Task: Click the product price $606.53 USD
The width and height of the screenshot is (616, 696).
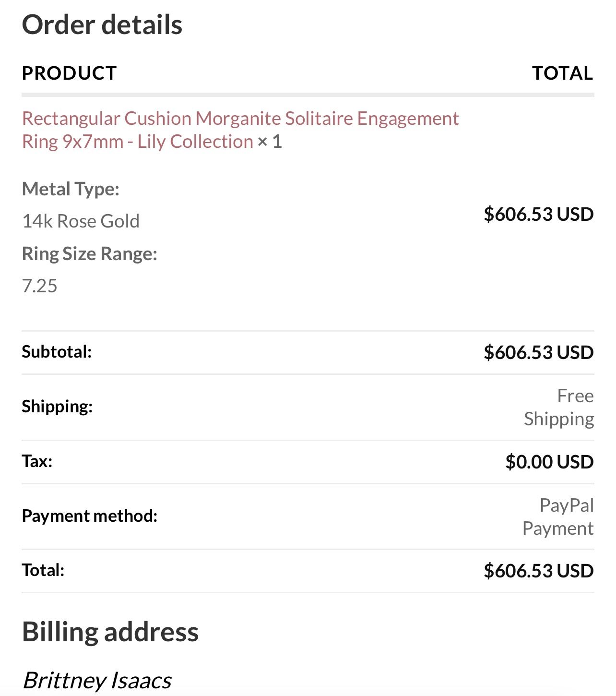Action: 539,214
